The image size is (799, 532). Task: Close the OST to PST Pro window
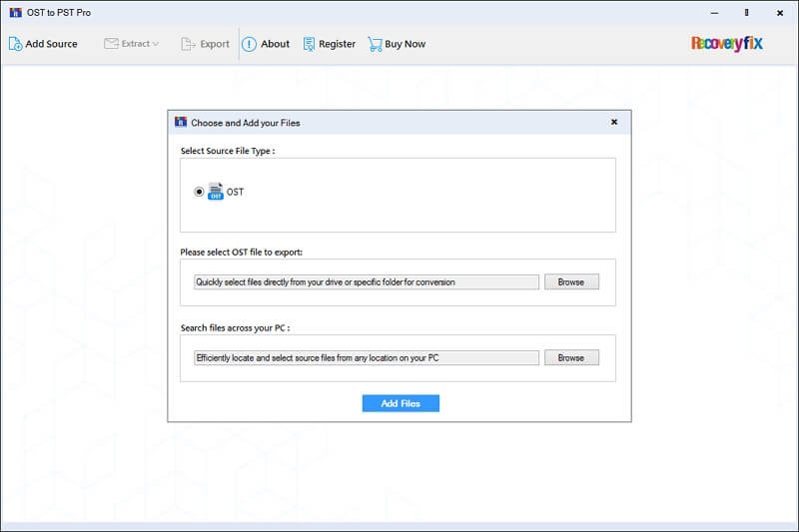[780, 13]
